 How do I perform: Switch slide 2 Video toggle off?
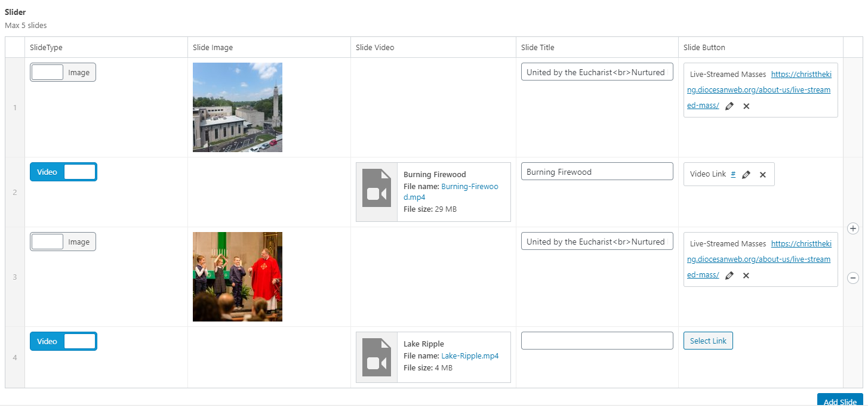tap(63, 172)
